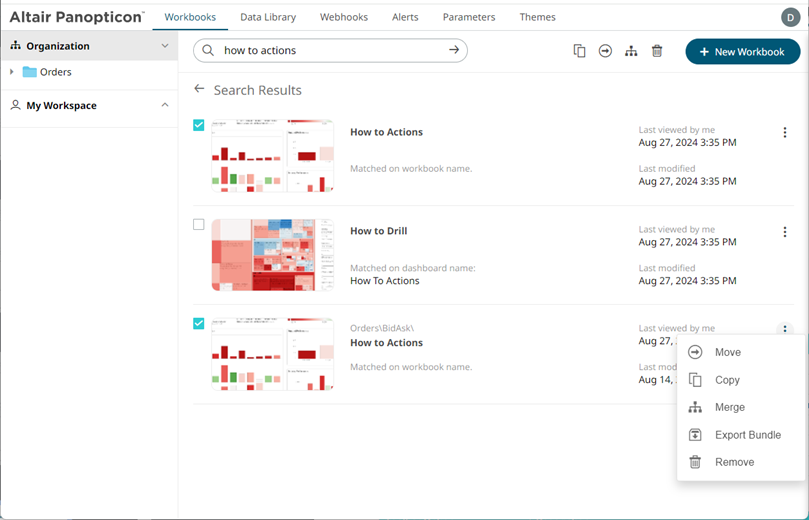Click the How to Drill thumbnail
The height and width of the screenshot is (520, 809).
pos(272,255)
